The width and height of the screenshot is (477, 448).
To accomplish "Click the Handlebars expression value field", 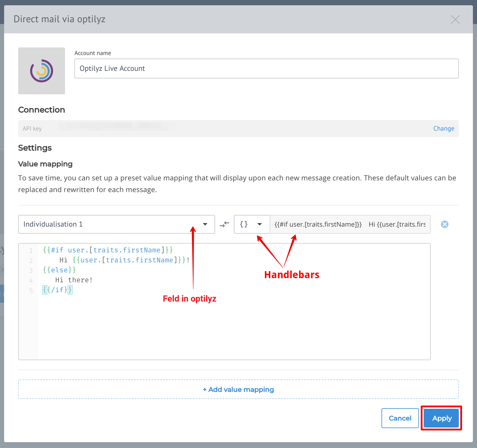I will coord(350,224).
